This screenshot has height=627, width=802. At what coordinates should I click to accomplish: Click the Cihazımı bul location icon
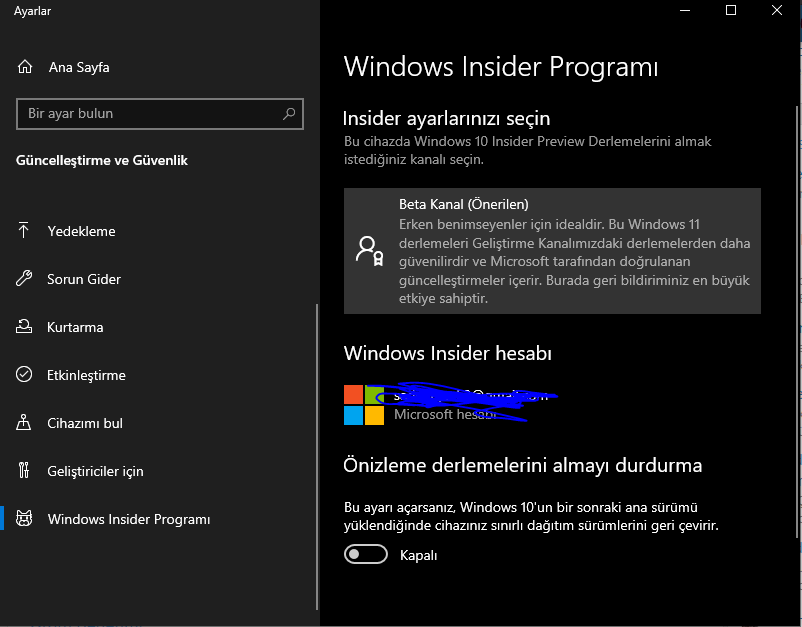click(24, 423)
